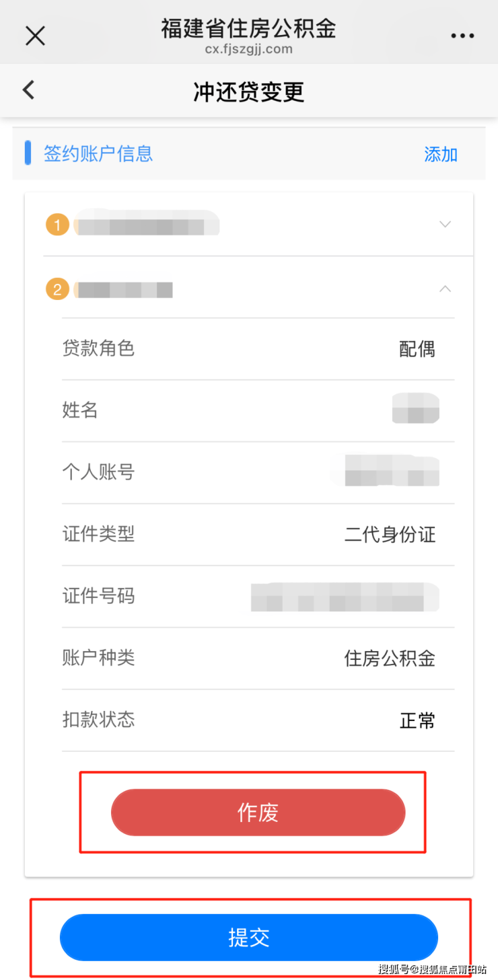Image resolution: width=498 pixels, height=980 pixels.
Task: Collapse the second account entry chevron
Action: (445, 289)
